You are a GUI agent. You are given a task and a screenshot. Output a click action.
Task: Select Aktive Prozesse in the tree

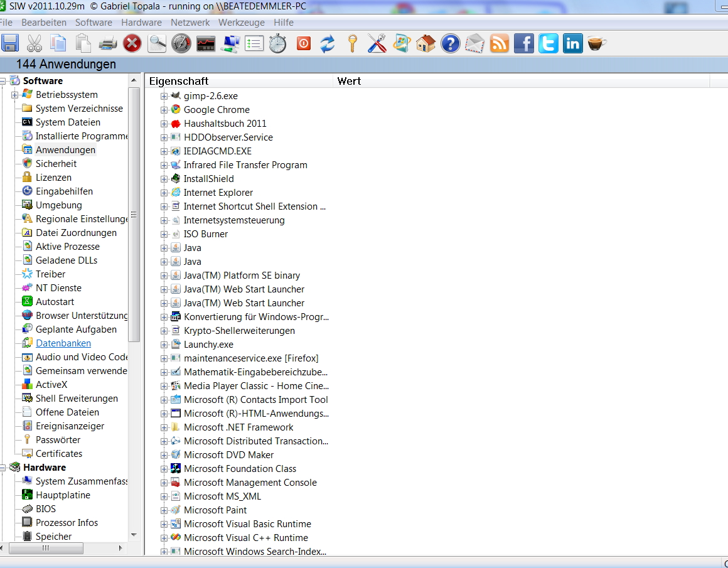click(68, 247)
